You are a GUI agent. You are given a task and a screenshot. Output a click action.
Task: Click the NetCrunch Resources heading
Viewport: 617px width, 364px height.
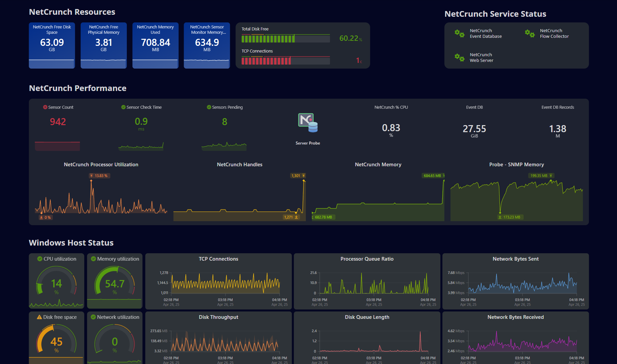coord(72,12)
